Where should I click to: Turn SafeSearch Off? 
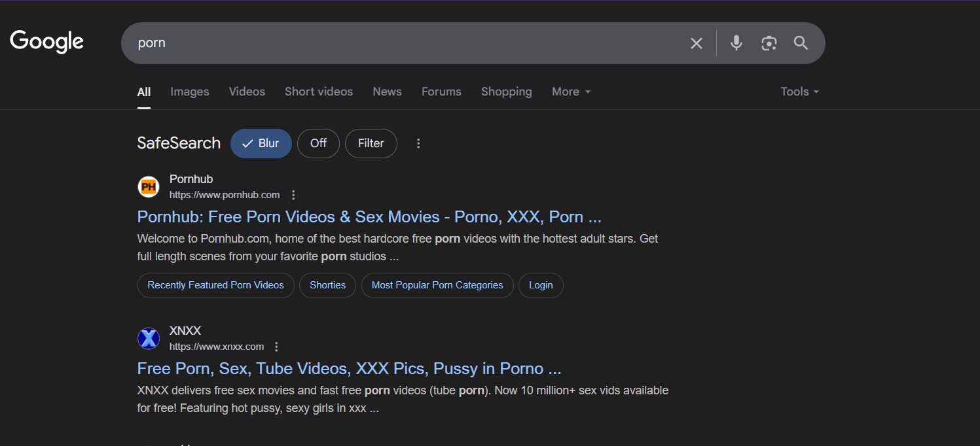pyautogui.click(x=318, y=143)
